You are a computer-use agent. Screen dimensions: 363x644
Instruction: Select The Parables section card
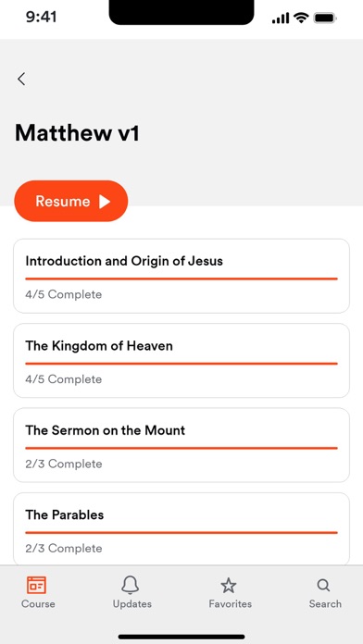click(x=181, y=529)
